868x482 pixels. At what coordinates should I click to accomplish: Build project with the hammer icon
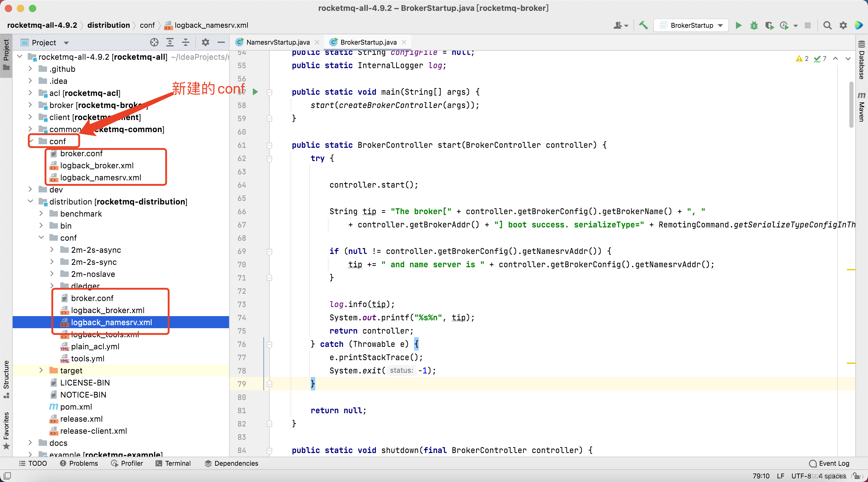point(643,25)
